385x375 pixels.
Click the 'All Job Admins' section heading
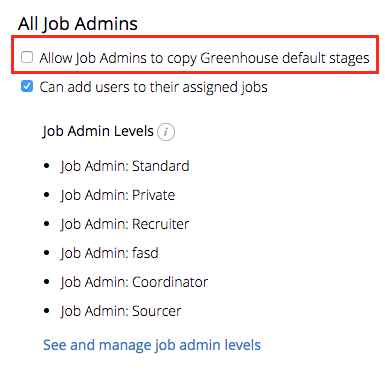(78, 24)
